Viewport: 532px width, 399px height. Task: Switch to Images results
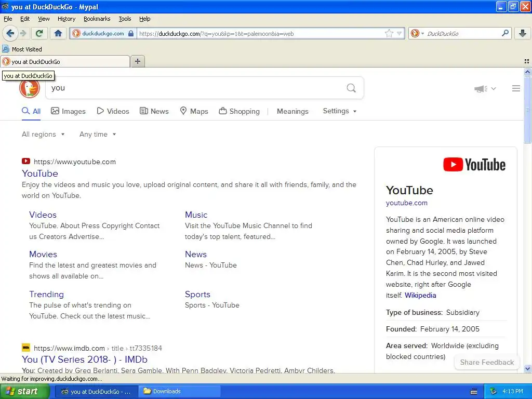click(x=68, y=111)
